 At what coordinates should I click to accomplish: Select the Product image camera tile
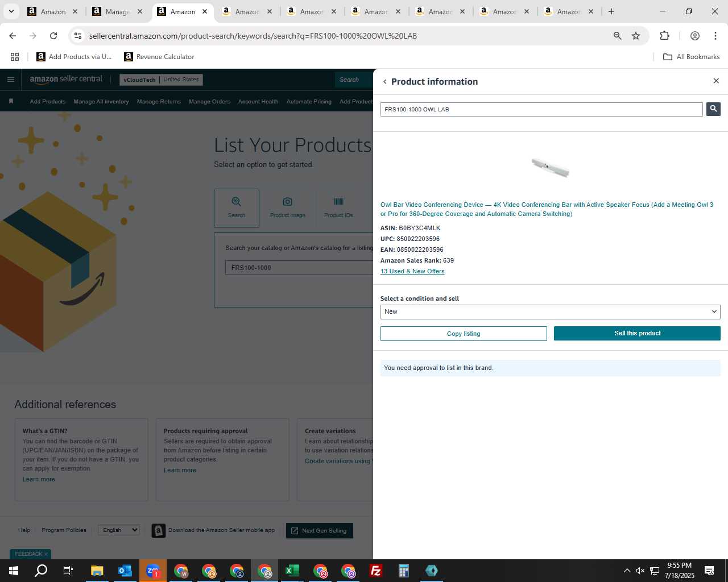pyautogui.click(x=288, y=208)
